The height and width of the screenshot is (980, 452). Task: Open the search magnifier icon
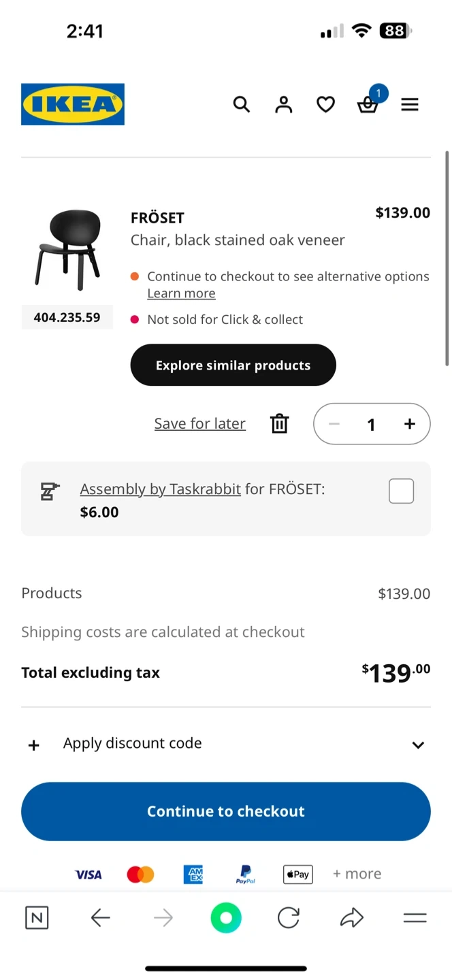(x=242, y=104)
